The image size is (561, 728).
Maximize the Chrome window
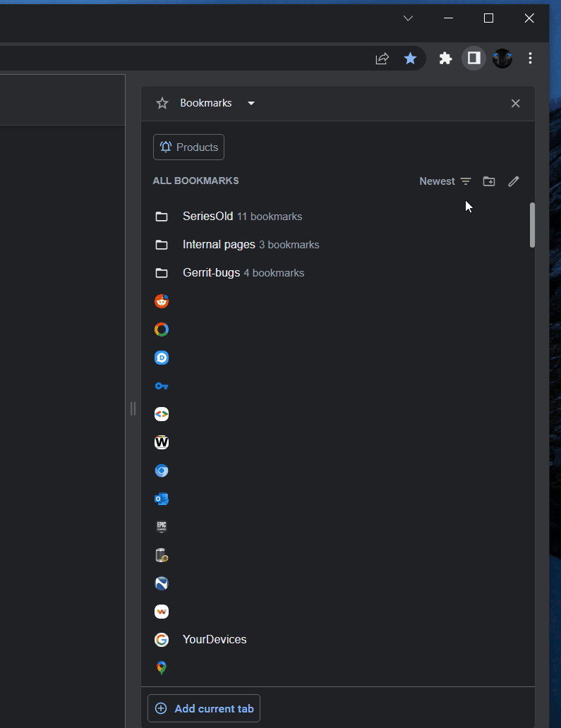(488, 18)
